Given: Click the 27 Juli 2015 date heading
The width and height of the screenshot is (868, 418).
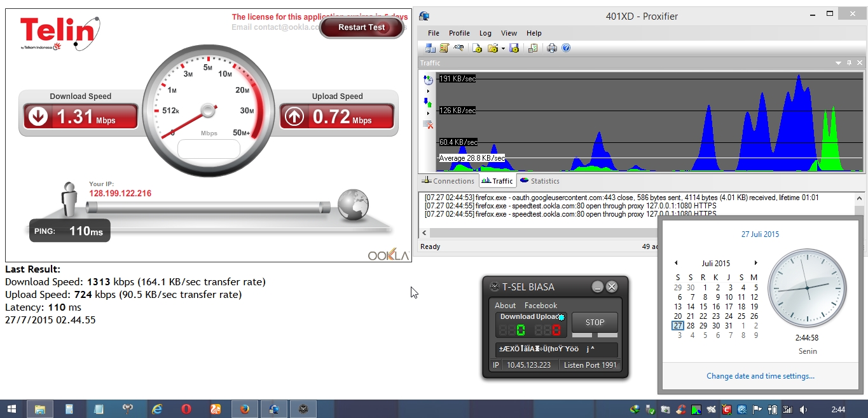Looking at the screenshot, I should pos(760,234).
